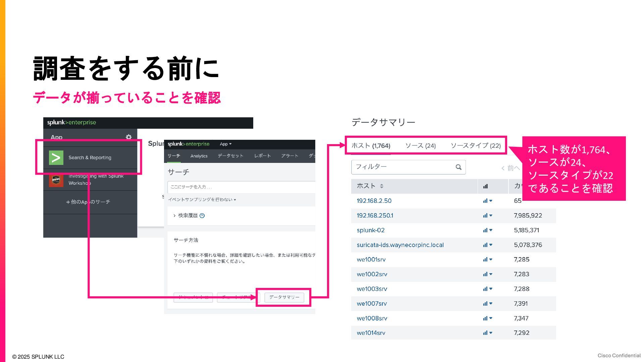Switch to the ソース (24) tab
644x362 pixels.
420,146
